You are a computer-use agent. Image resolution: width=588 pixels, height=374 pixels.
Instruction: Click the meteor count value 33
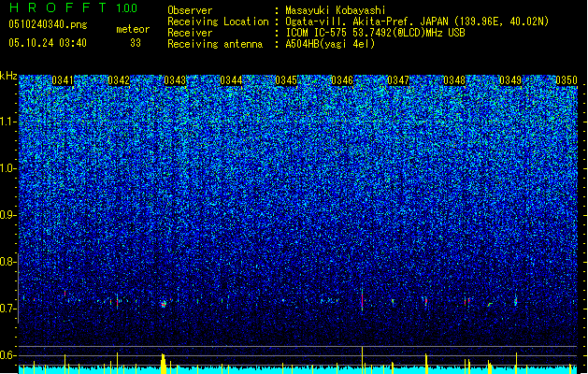136,43
